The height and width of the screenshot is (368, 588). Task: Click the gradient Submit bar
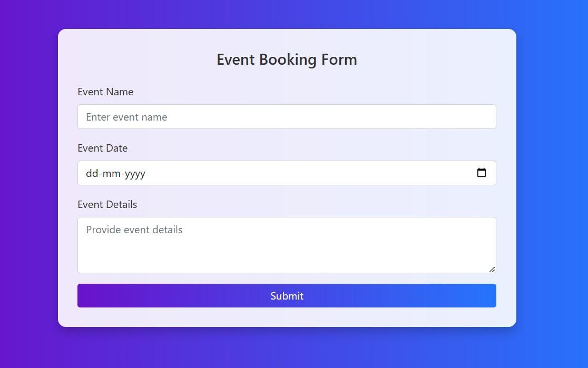[287, 295]
